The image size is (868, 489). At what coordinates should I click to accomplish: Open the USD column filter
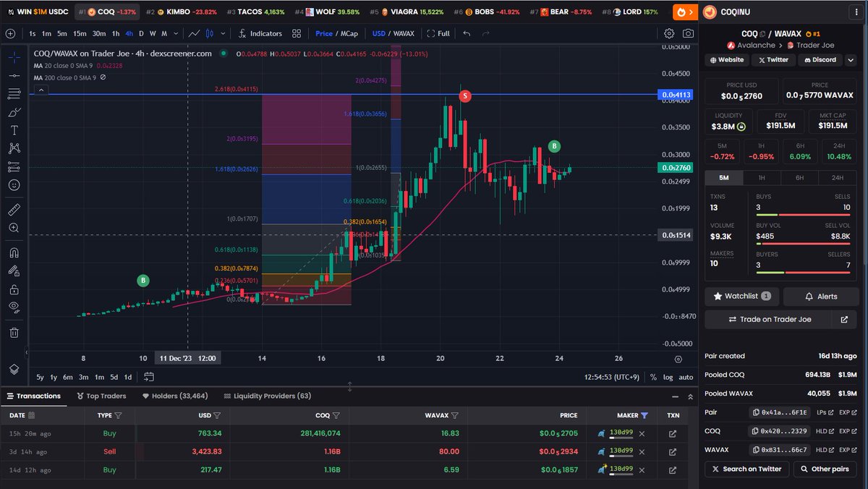click(x=216, y=415)
